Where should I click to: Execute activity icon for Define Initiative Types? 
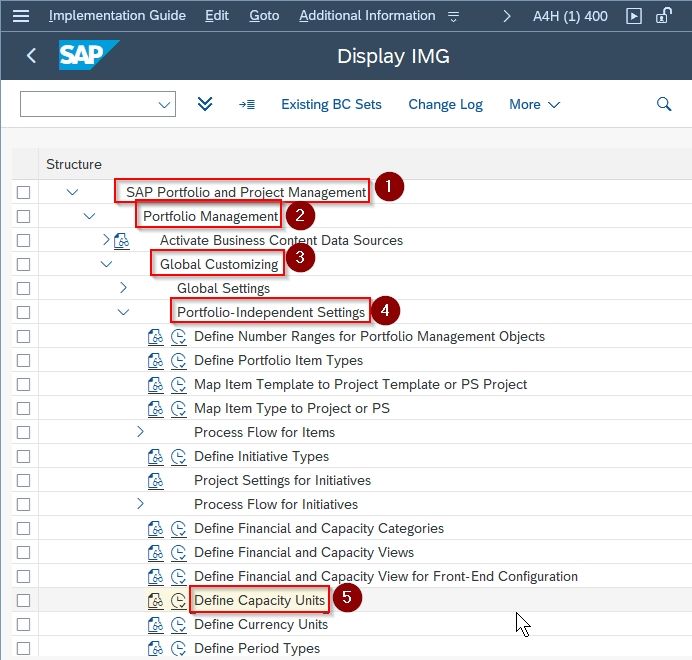pyautogui.click(x=178, y=456)
